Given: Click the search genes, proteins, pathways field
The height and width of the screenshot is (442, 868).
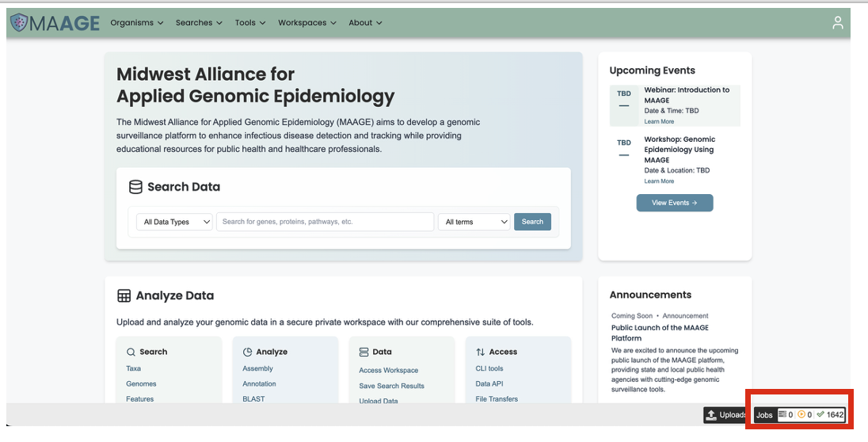Looking at the screenshot, I should [x=325, y=222].
